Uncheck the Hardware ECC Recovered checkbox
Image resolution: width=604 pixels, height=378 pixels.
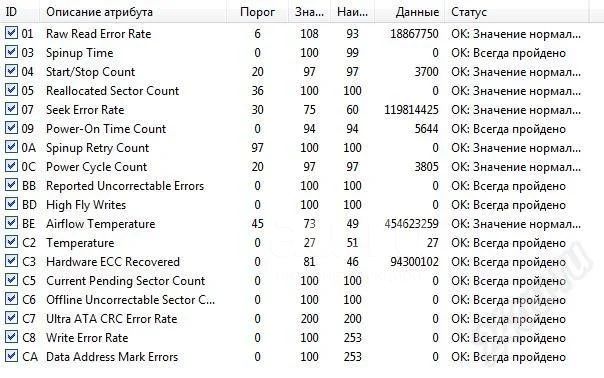tap(11, 261)
